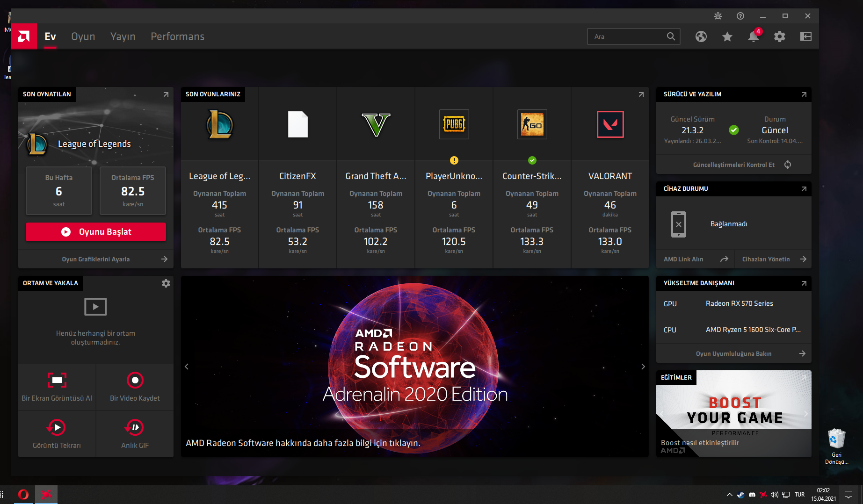Open Opera browser in the taskbar
The image size is (863, 504).
pyautogui.click(x=23, y=494)
